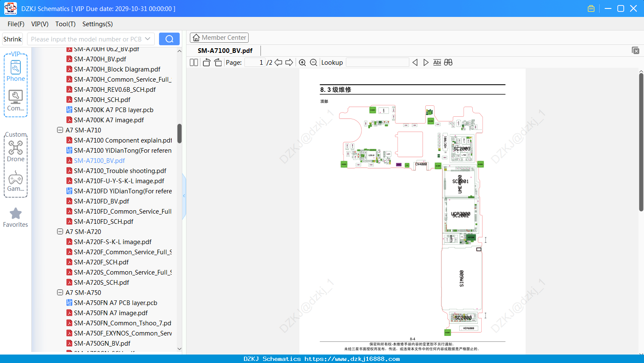Open SM-A710FD_BV.pdf file
Image resolution: width=644 pixels, height=363 pixels.
[101, 201]
